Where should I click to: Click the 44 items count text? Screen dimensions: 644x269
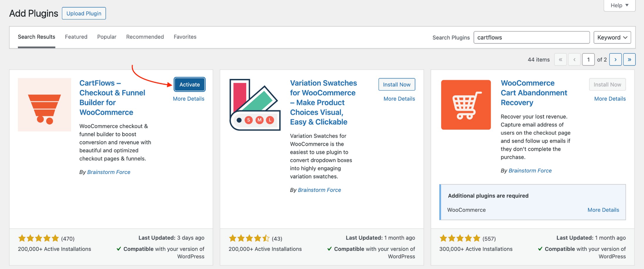[539, 59]
